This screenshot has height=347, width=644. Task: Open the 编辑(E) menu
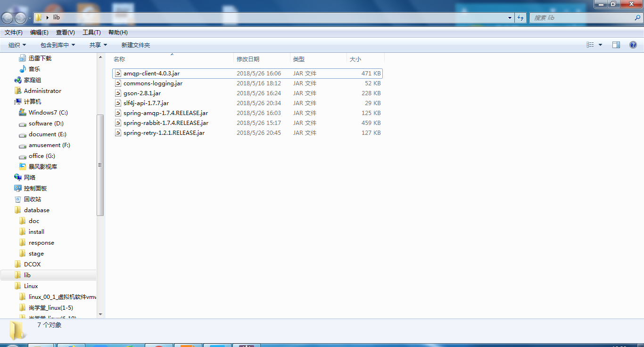pyautogui.click(x=39, y=32)
